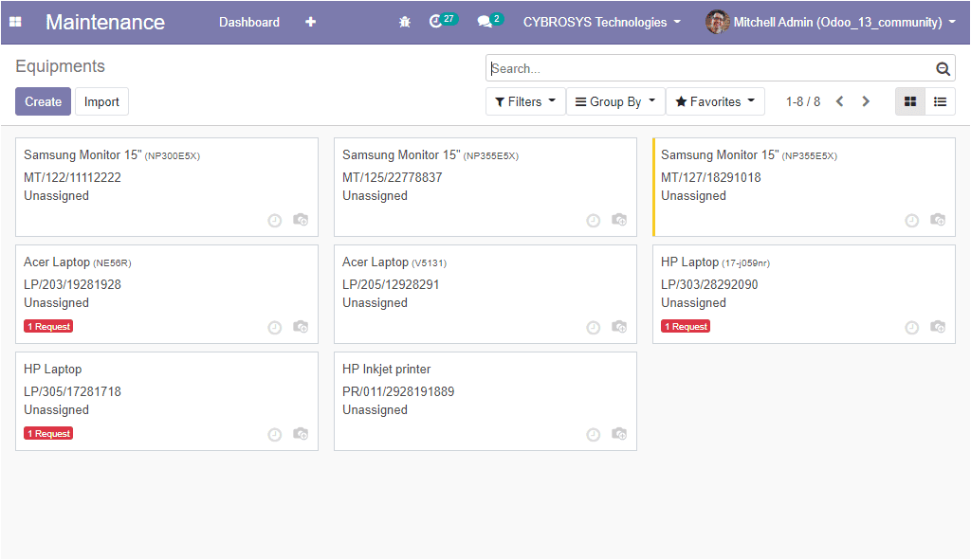
Task: Click serial LP/303/28292090 text
Action: click(x=709, y=284)
